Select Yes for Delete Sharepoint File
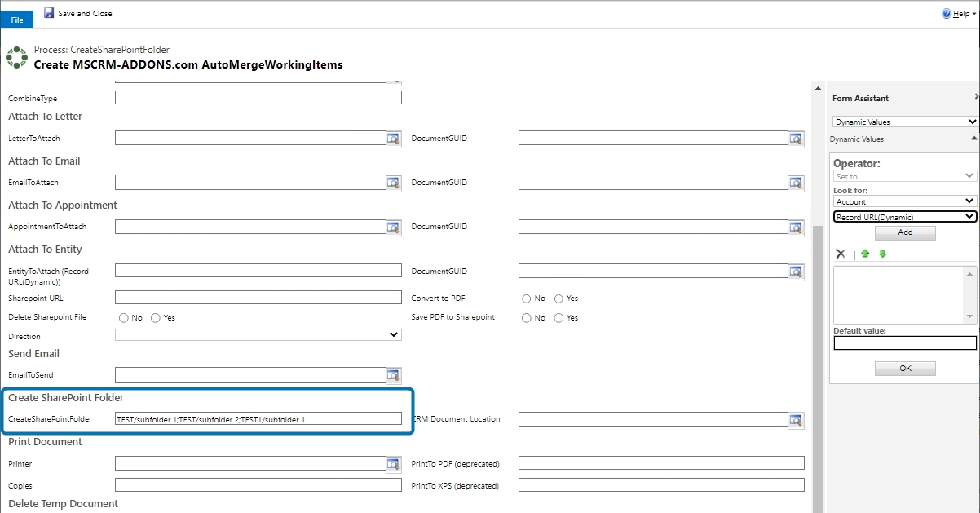 pyautogui.click(x=156, y=318)
